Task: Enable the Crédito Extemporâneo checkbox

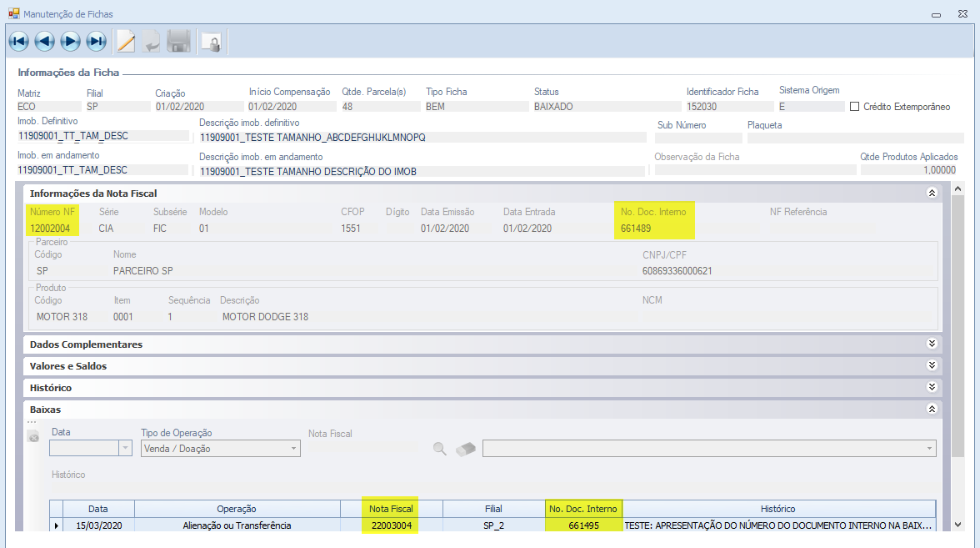Action: pos(854,107)
